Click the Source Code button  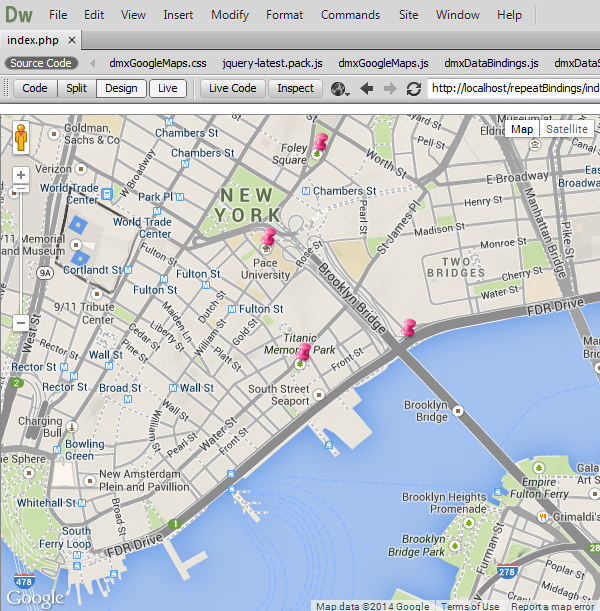[x=41, y=63]
